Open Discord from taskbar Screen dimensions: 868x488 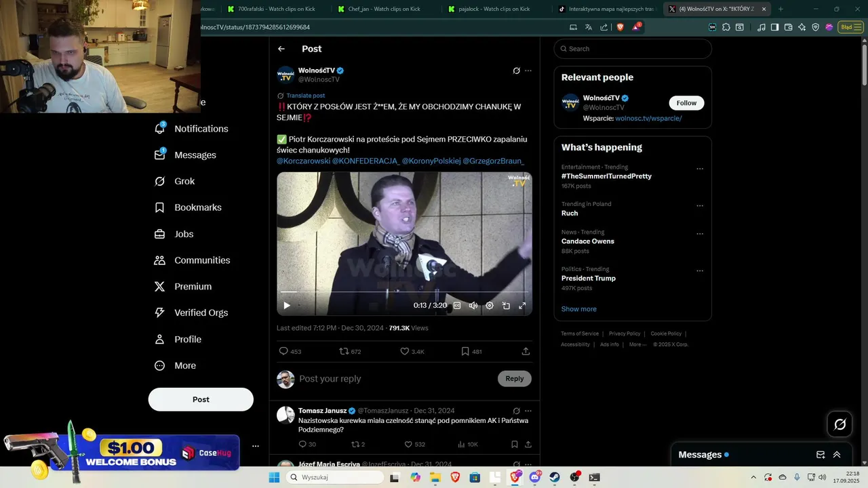tap(535, 477)
